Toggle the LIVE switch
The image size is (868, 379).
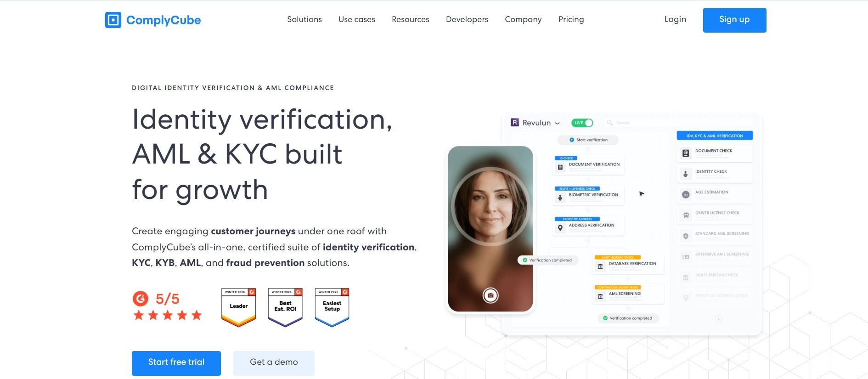(x=582, y=123)
